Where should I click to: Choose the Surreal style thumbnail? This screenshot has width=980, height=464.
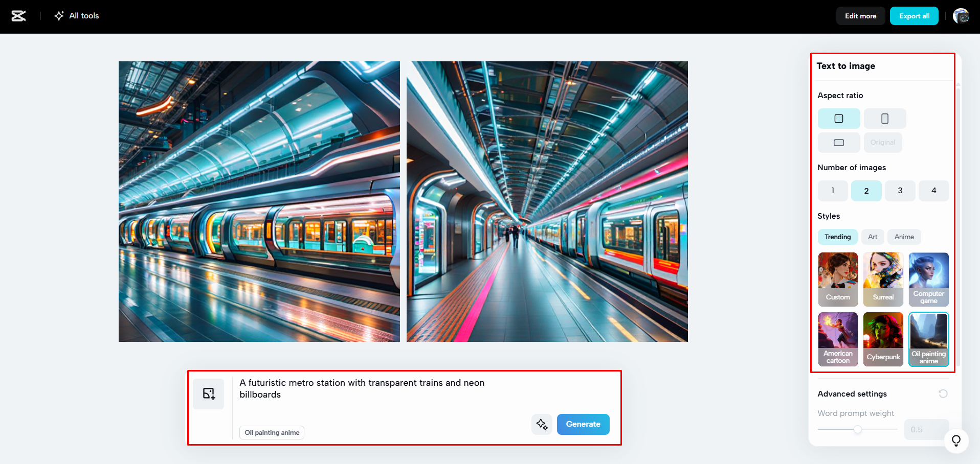coord(883,280)
